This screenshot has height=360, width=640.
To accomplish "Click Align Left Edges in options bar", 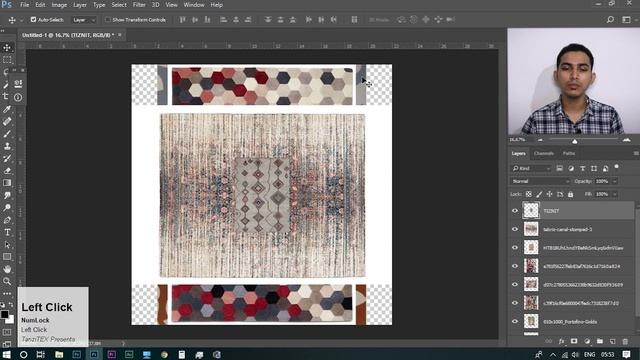I will click(x=223, y=20).
